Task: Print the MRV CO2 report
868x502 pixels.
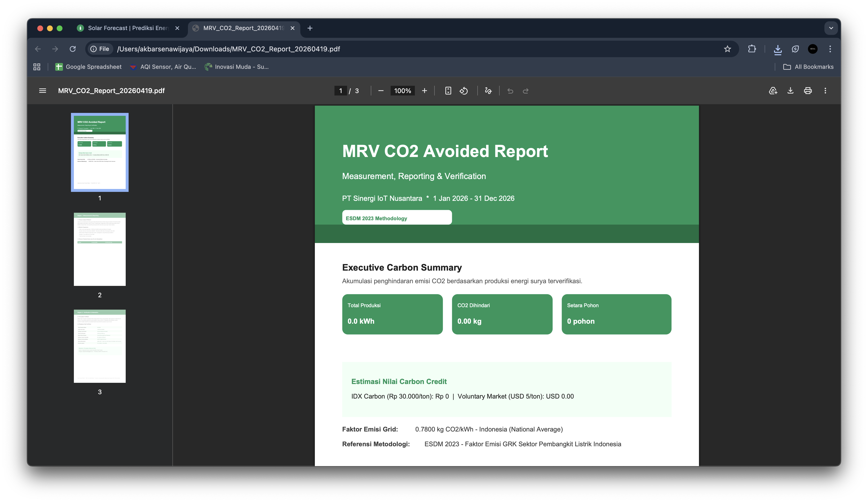Action: point(808,91)
